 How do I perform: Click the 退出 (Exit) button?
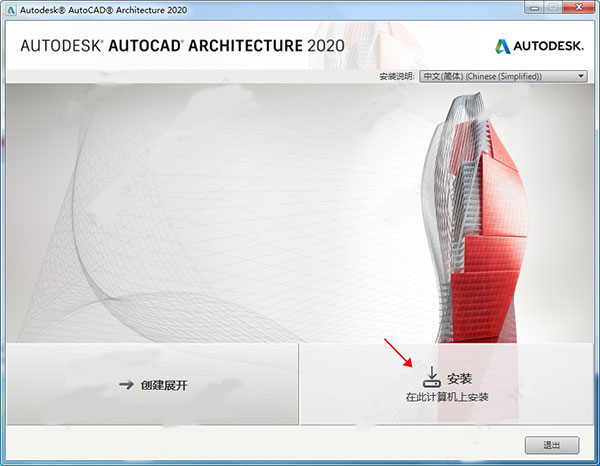(552, 445)
